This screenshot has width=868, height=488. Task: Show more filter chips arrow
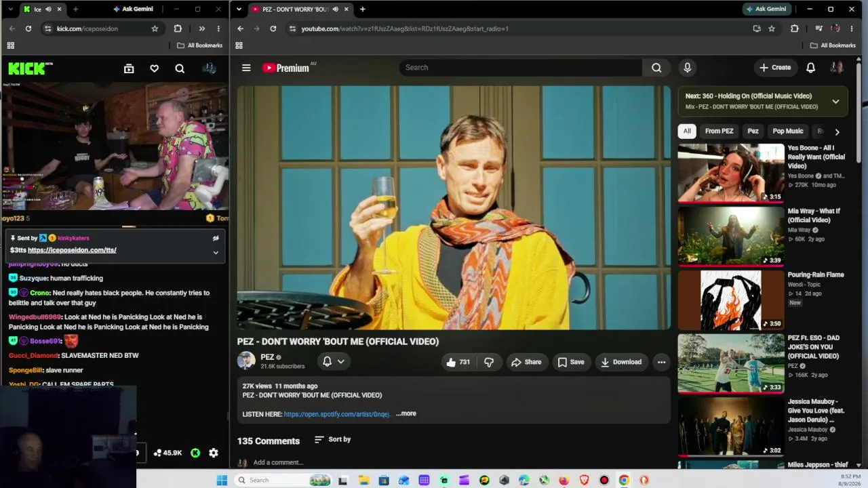837,132
